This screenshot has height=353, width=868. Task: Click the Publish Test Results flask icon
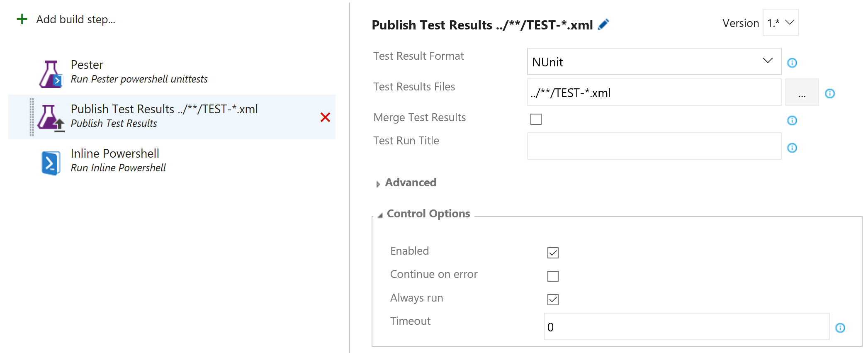51,118
